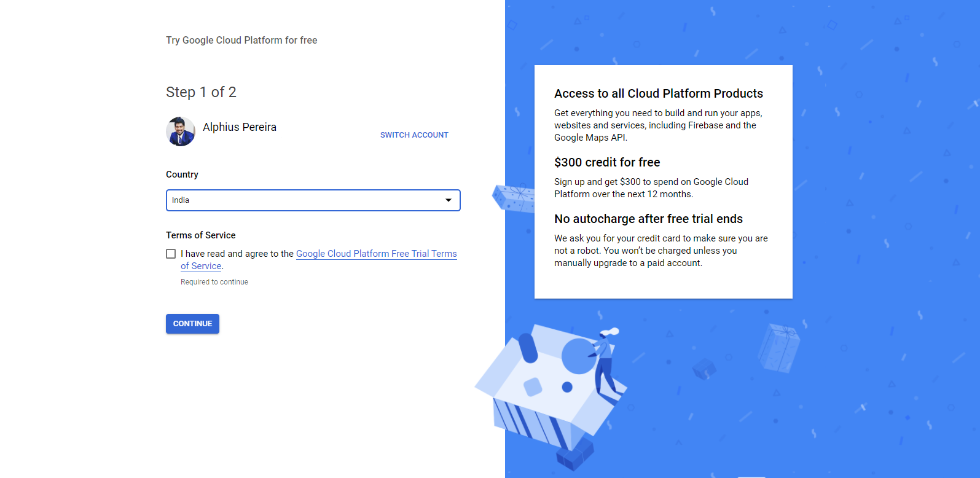The height and width of the screenshot is (478, 980).
Task: Check the Terms of Service agreement checkbox
Action: tap(171, 254)
